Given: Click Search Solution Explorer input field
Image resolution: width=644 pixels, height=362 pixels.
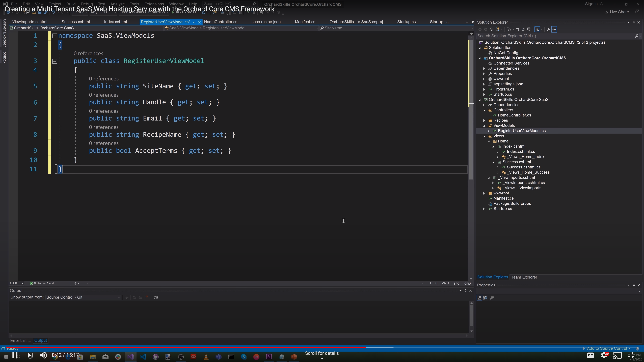Looking at the screenshot, I should [x=555, y=36].
